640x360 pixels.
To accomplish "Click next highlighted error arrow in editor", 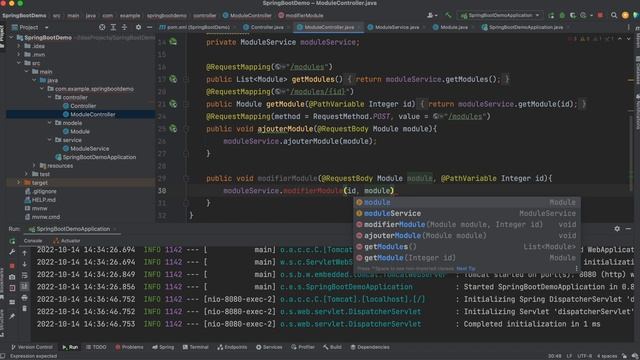I will [629, 39].
